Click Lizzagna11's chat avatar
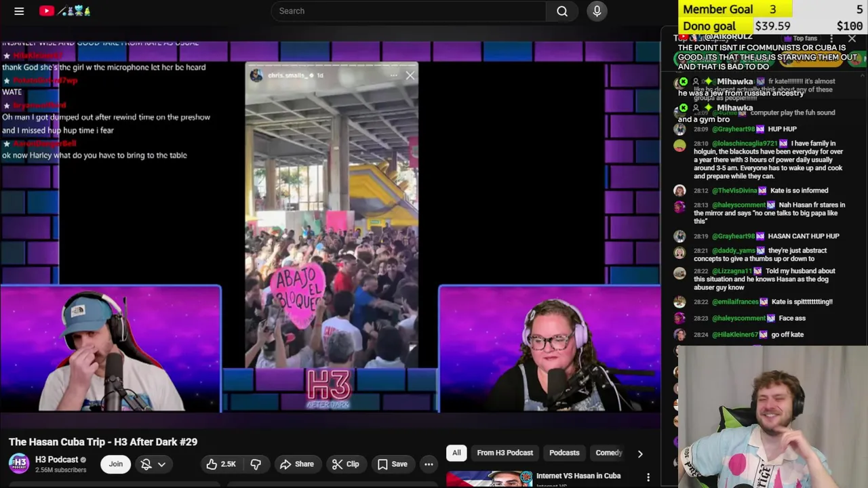The height and width of the screenshot is (488, 868). point(679,272)
